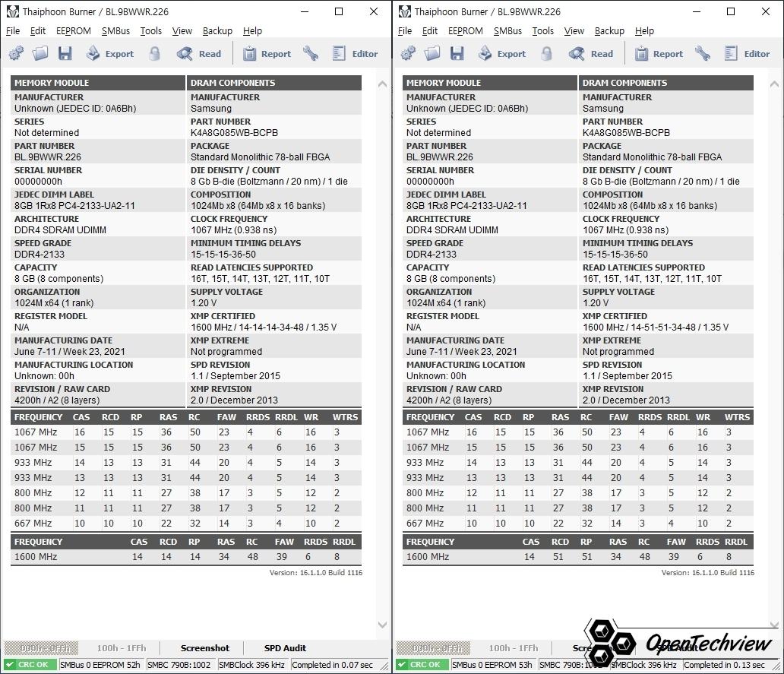Click Thaiphoon Burner title icon in left window

(x=12, y=11)
